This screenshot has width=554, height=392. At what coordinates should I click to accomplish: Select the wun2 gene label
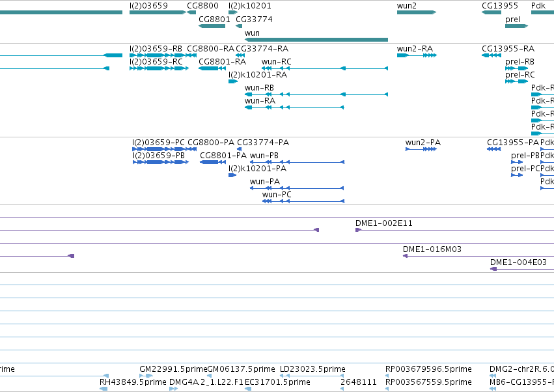[x=407, y=6]
